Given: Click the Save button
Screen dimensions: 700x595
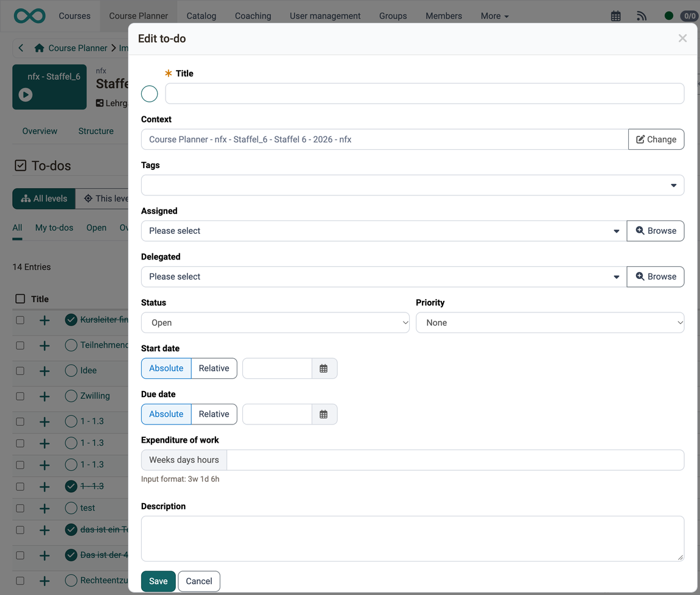Looking at the screenshot, I should [158, 582].
